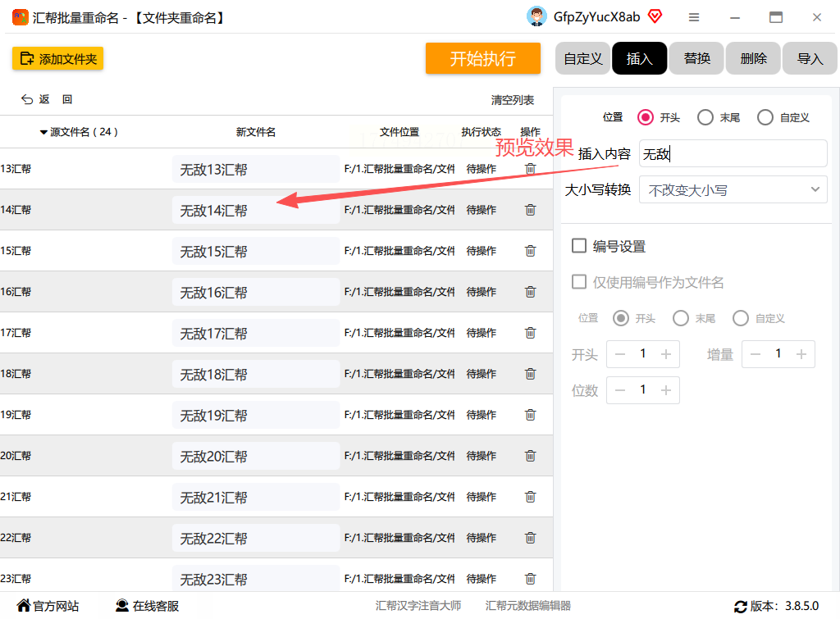Click the 插入内容 text field
This screenshot has height=619, width=840.
point(733,153)
